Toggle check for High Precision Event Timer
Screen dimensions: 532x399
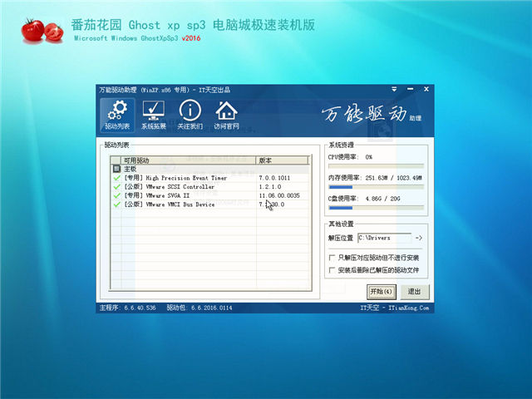click(116, 178)
